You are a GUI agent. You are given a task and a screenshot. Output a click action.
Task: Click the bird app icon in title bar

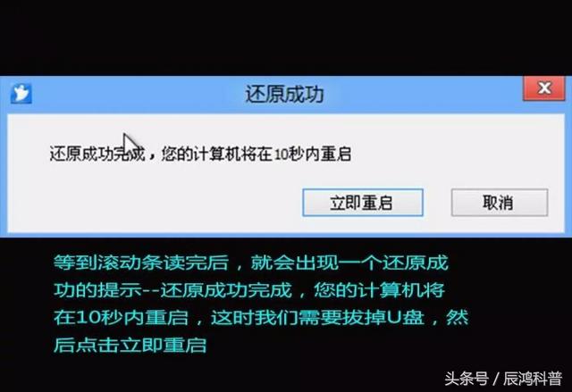coord(21,94)
